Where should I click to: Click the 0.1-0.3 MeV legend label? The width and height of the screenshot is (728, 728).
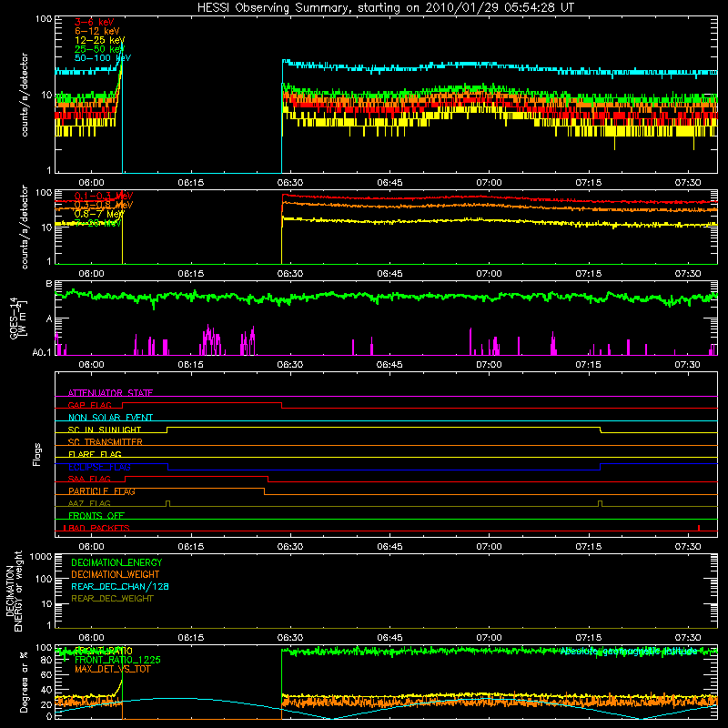click(104, 196)
